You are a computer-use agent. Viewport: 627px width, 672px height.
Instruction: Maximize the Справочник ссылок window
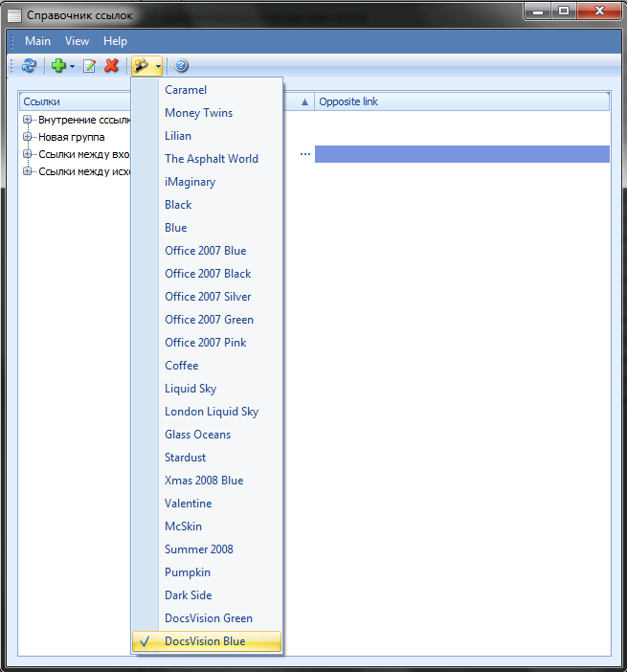click(564, 11)
